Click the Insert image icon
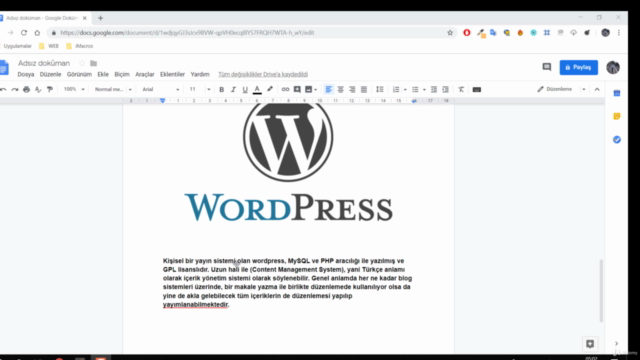This screenshot has width=640, height=360. (x=309, y=89)
